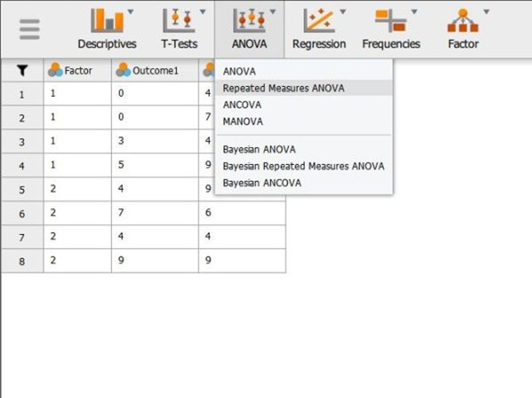Image resolution: width=532 pixels, height=398 pixels.
Task: Collapse the ANOVA dropdown arrow
Action: coord(273,12)
